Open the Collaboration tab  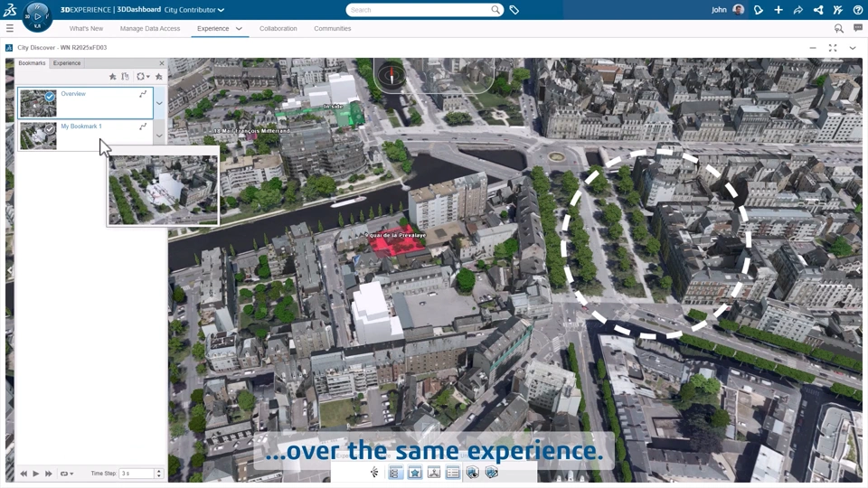click(278, 28)
